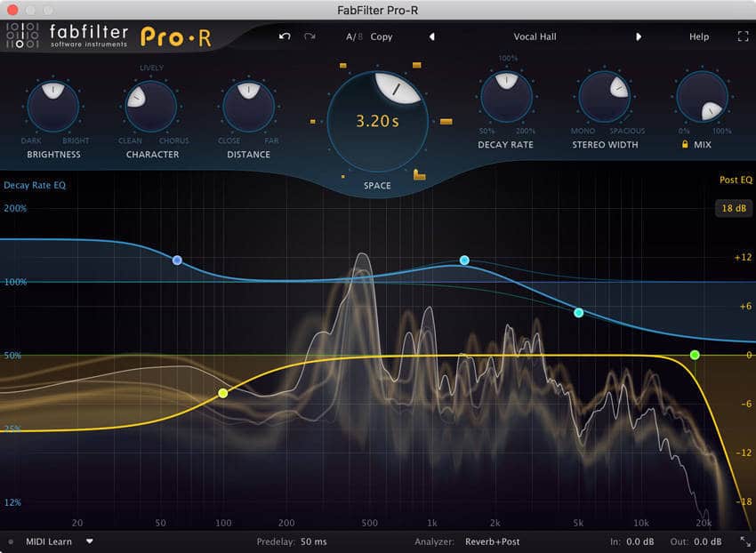The image size is (756, 553).
Task: Click the Copy button
Action: click(x=381, y=36)
